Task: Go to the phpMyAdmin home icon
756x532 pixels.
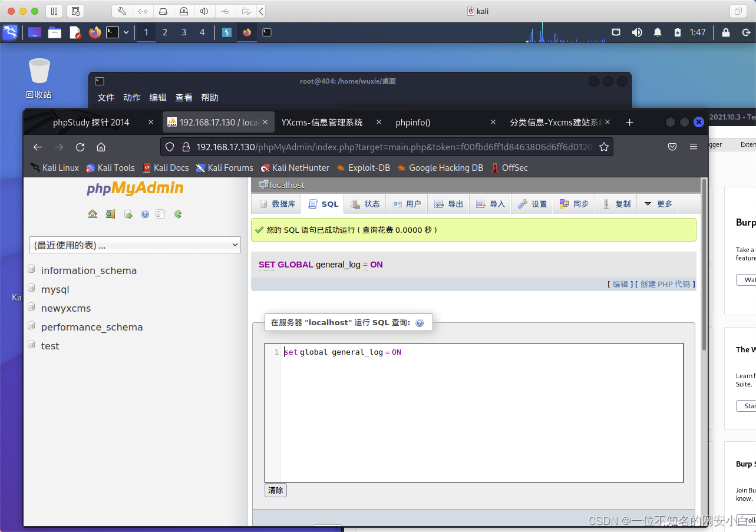Action: (x=93, y=214)
